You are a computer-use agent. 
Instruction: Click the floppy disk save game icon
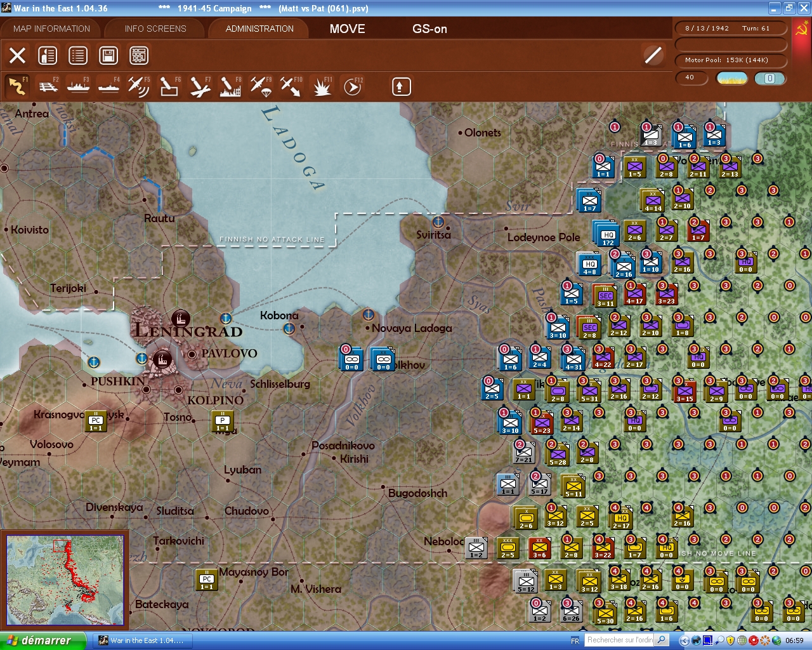click(x=108, y=55)
